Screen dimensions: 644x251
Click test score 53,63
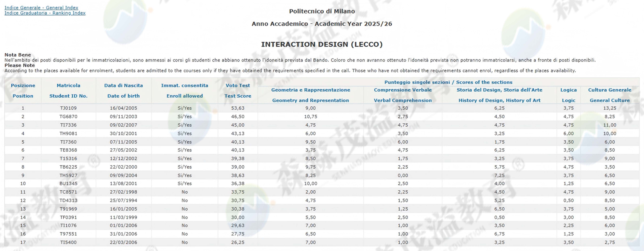pyautogui.click(x=238, y=108)
